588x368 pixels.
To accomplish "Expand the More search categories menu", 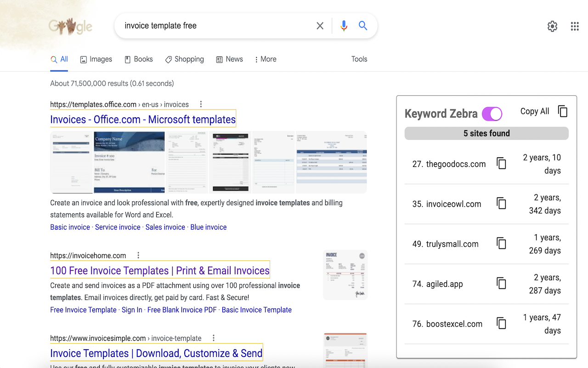I will pyautogui.click(x=266, y=59).
